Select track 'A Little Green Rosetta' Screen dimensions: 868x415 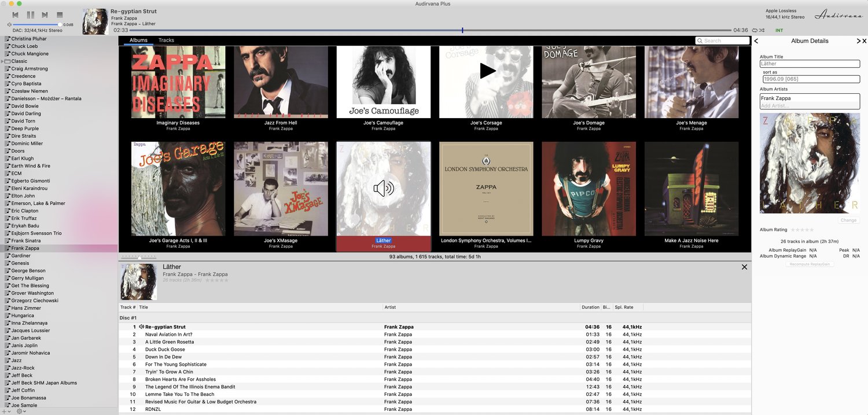[x=435, y=342]
